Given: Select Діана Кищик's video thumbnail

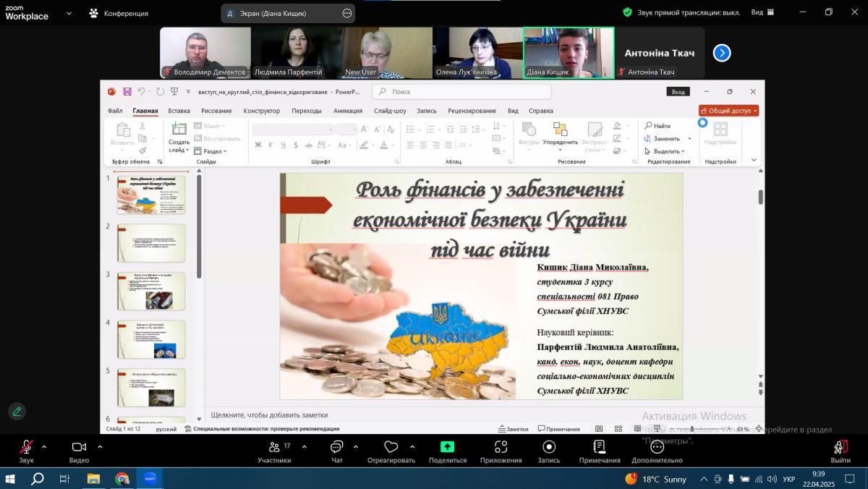Looking at the screenshot, I should coord(569,52).
